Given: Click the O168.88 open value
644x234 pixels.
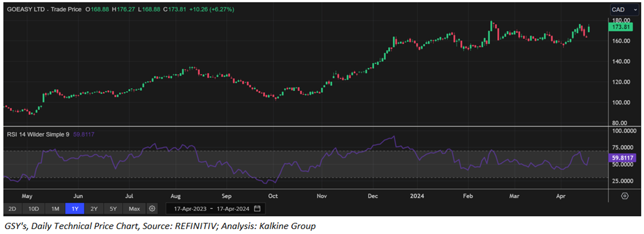Looking at the screenshot, I should tap(97, 9).
